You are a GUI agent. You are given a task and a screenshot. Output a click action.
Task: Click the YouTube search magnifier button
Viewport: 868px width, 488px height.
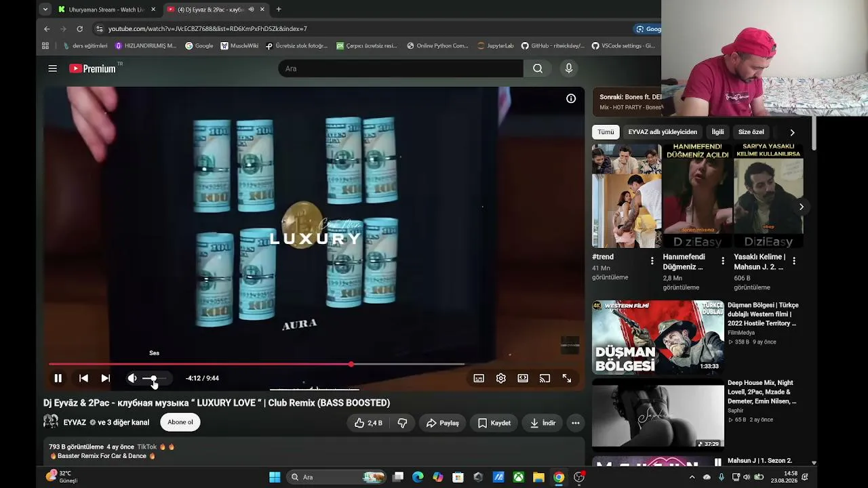[x=538, y=68]
